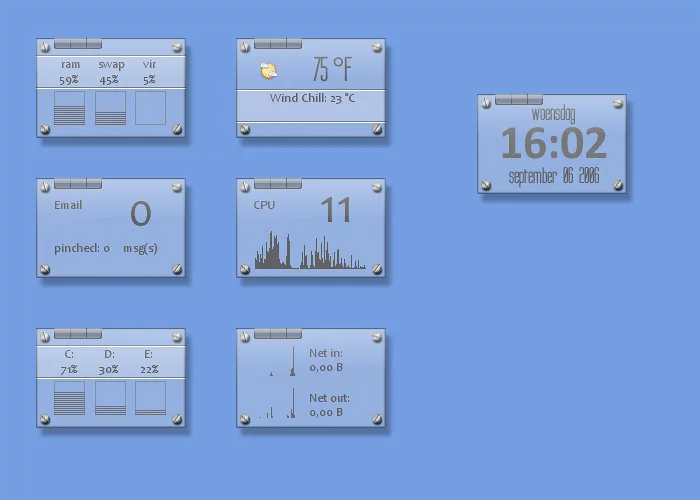This screenshot has width=700, height=500.
Task: Click the Wind Chill text line
Action: tap(312, 99)
